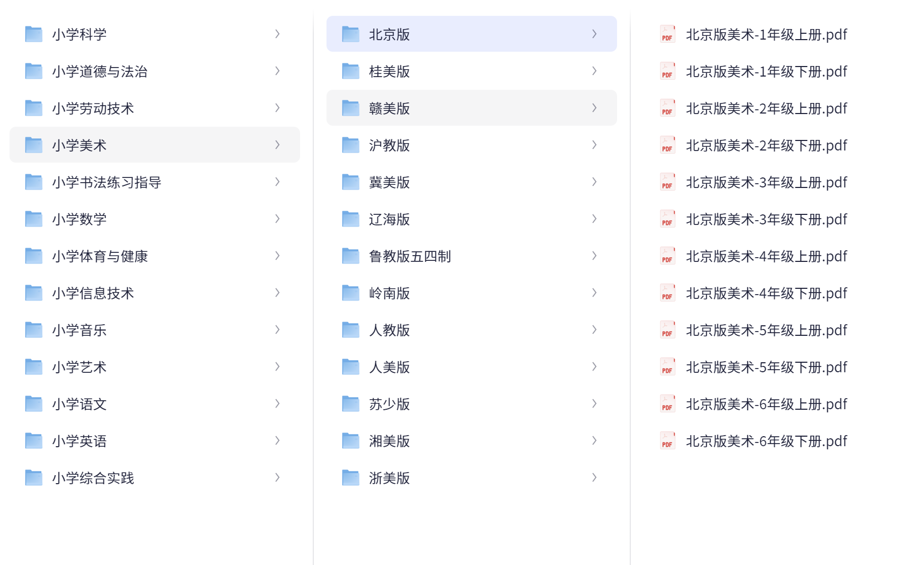Click the folder icon beside 桂美版

click(x=351, y=71)
